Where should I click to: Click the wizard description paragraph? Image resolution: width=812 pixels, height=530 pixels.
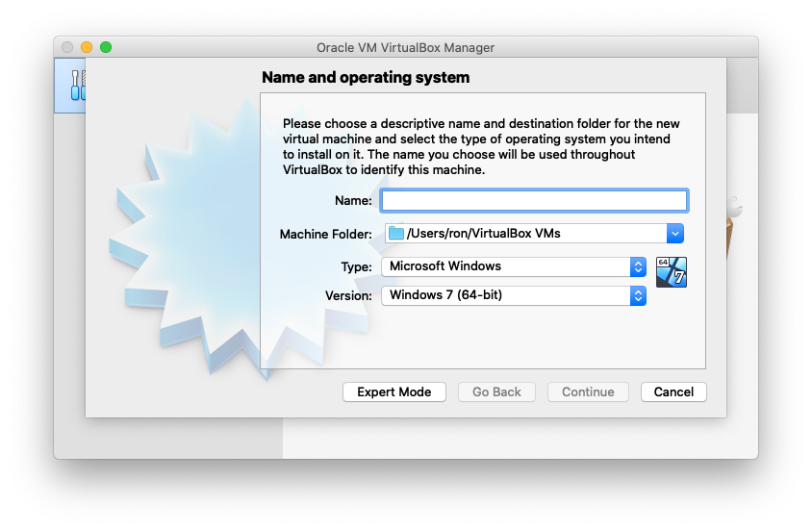481,146
